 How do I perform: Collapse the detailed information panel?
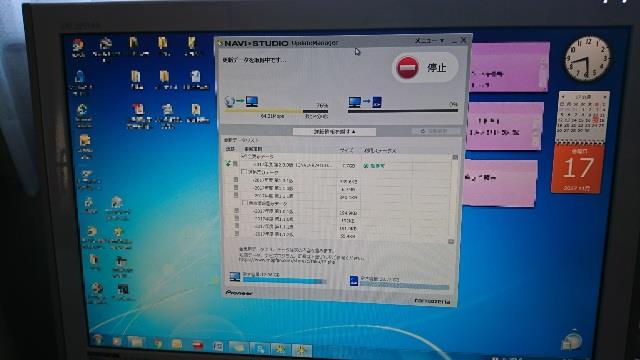334,131
